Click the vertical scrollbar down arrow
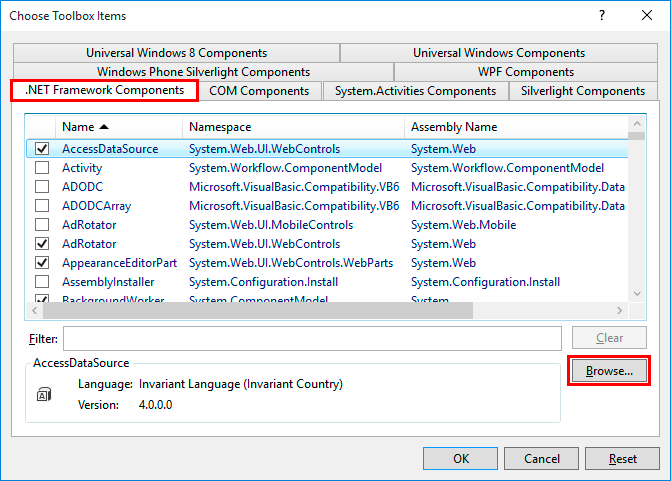The width and height of the screenshot is (671, 481). tap(637, 294)
